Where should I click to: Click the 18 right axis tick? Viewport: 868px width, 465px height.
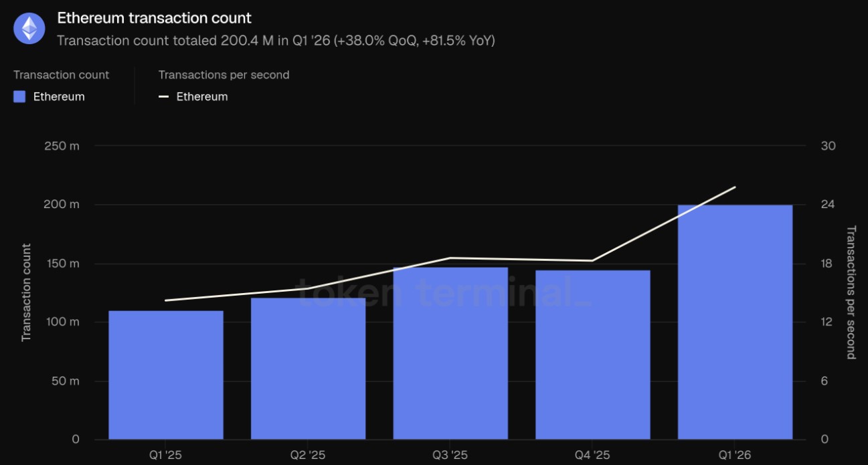[827, 264]
